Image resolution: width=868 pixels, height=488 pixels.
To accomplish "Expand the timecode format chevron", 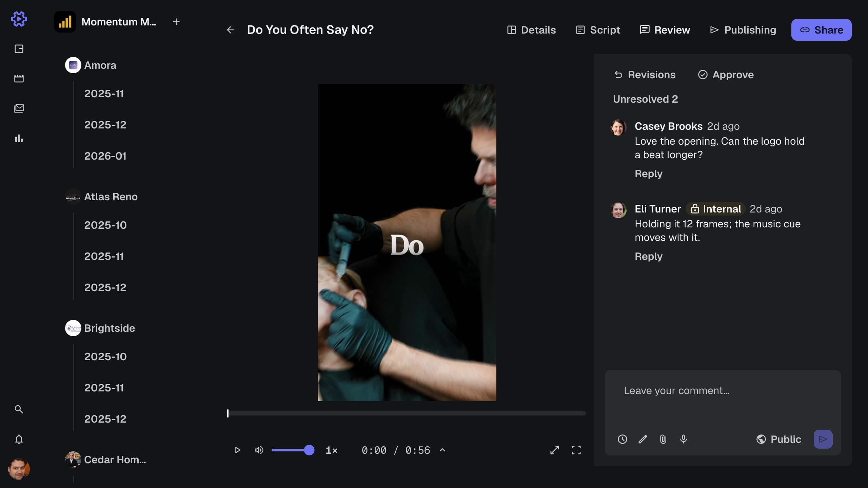I will (x=442, y=450).
